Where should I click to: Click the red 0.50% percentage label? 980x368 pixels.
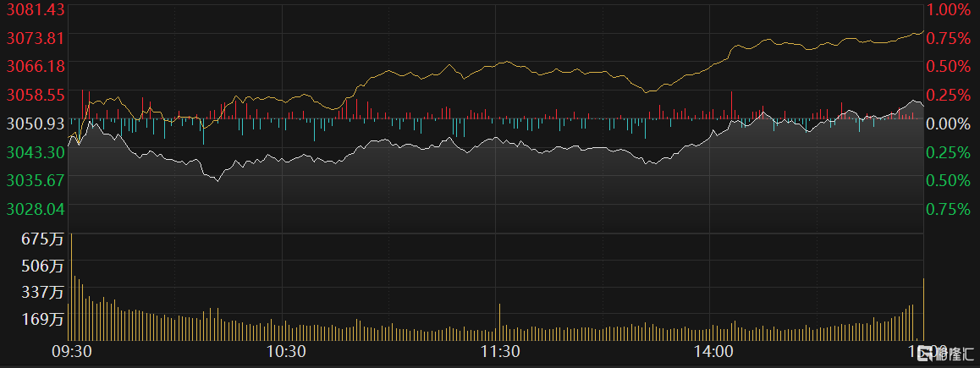point(949,66)
